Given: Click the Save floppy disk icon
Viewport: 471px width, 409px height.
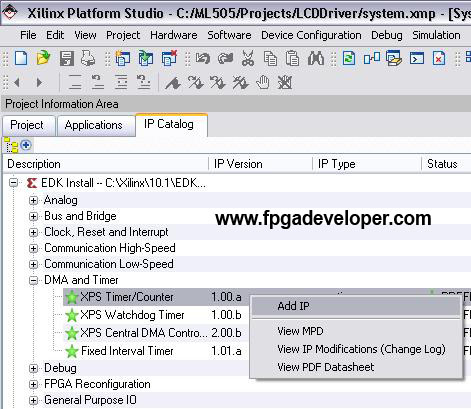Looking at the screenshot, I should [x=67, y=58].
